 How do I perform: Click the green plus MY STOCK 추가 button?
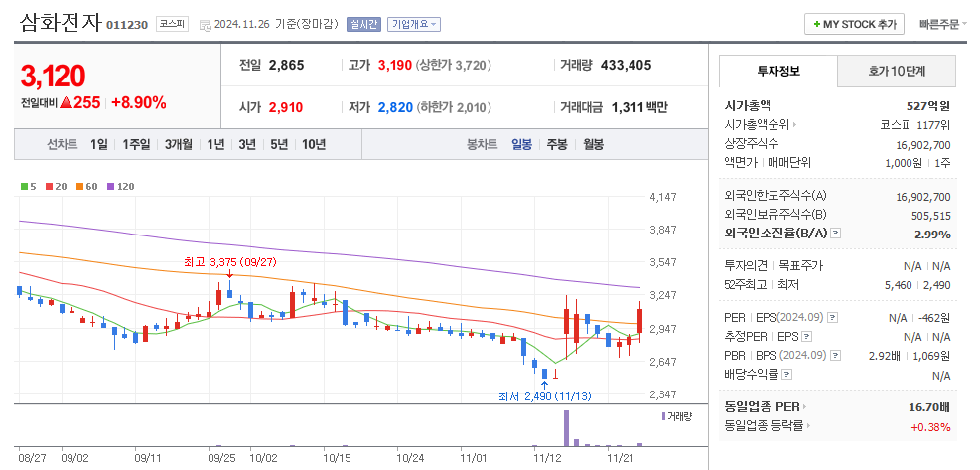tap(854, 25)
